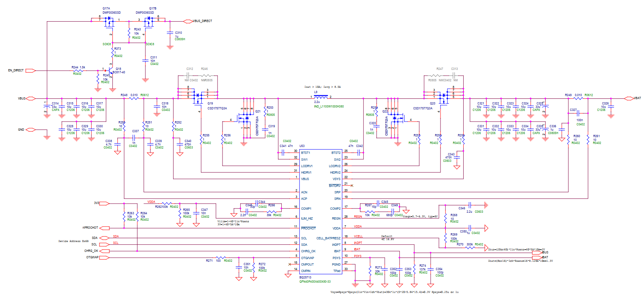The image size is (644, 299).
Task: Select the Q17A MOSFET symbol
Action: coord(109,22)
